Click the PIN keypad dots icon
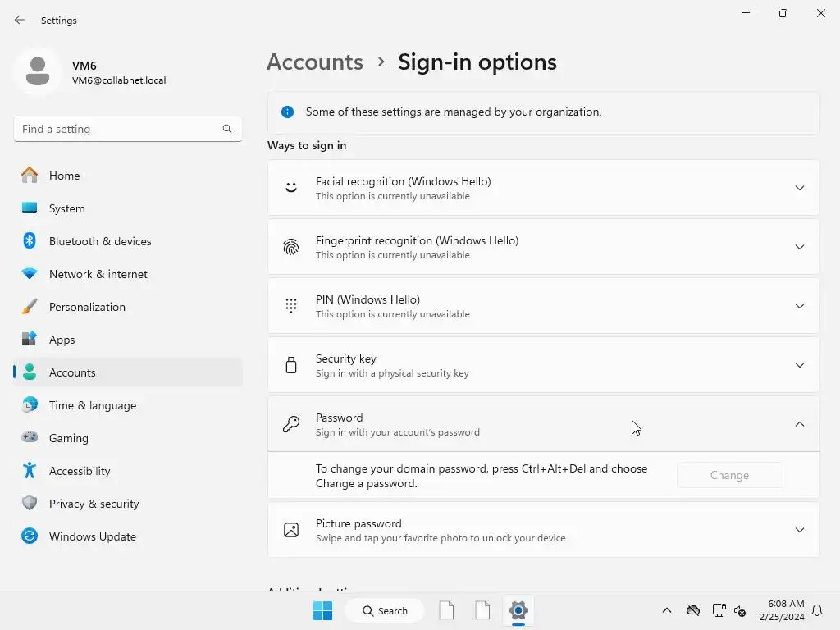Viewport: 840px width, 630px height. tap(291, 306)
